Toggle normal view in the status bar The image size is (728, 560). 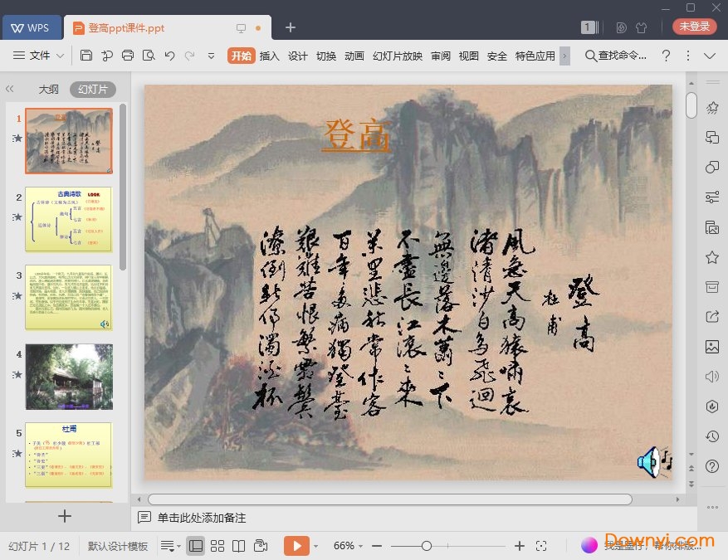[x=196, y=545]
